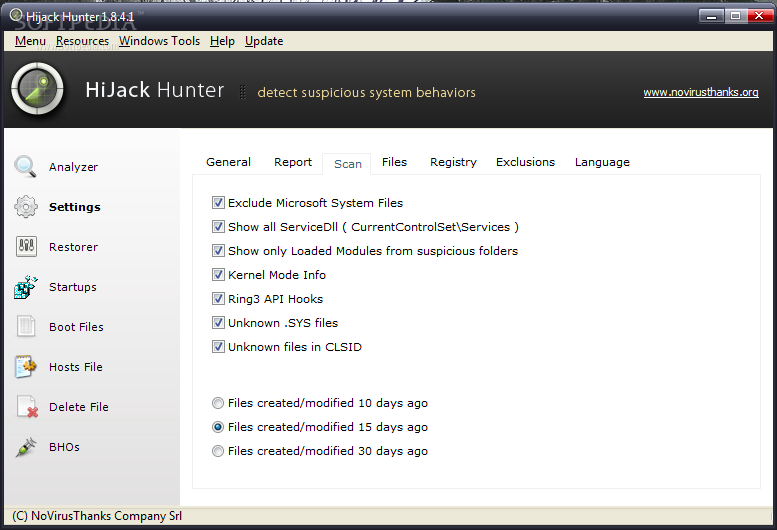
Task: Open the BHOs section
Action: coord(64,447)
